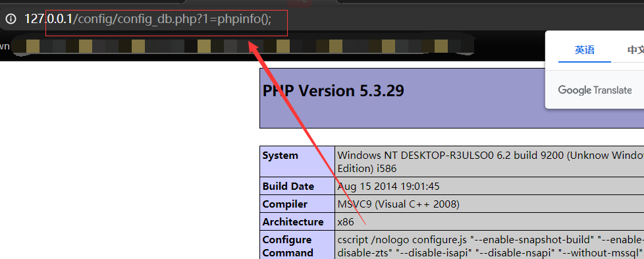Click the phpinfo(); part of the URL
This screenshot has height=259, width=644.
pos(244,19)
